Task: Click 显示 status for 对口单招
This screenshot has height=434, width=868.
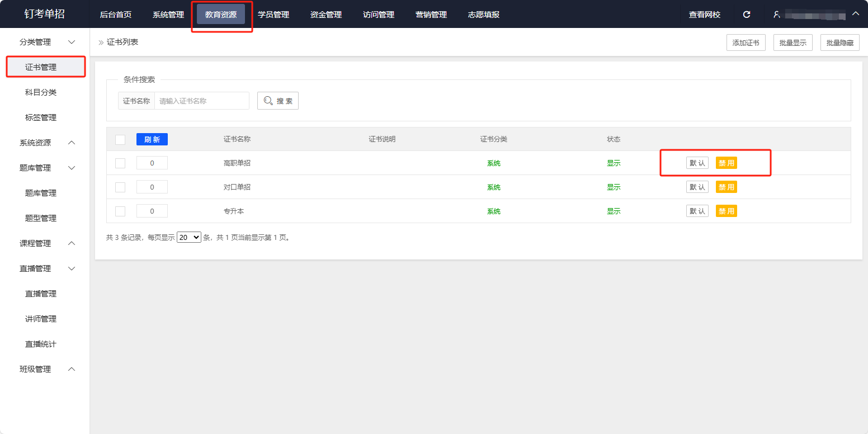Action: coord(614,187)
